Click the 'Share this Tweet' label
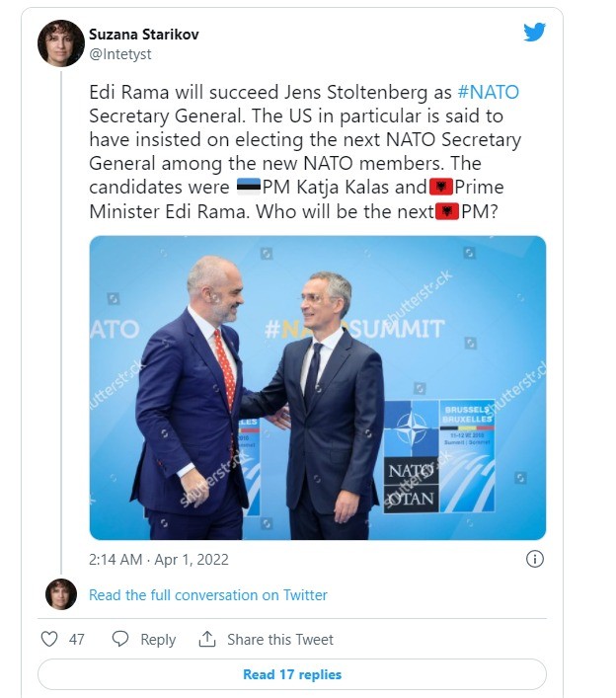Viewport: 616px width, 698px height. [x=280, y=640]
